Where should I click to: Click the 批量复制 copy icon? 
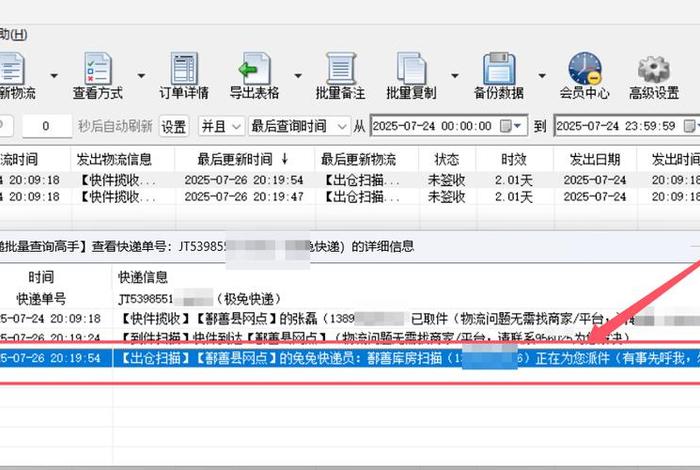(411, 68)
